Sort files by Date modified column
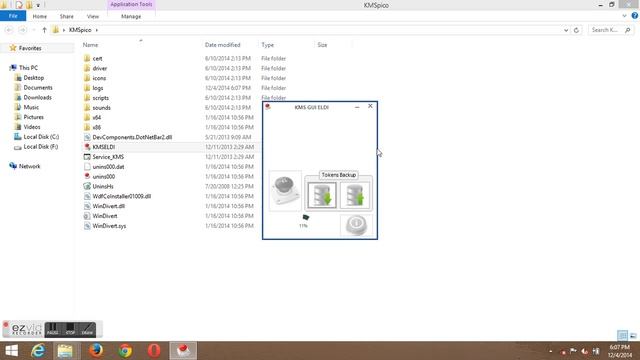Viewport: 640px width, 360px height. click(222, 45)
